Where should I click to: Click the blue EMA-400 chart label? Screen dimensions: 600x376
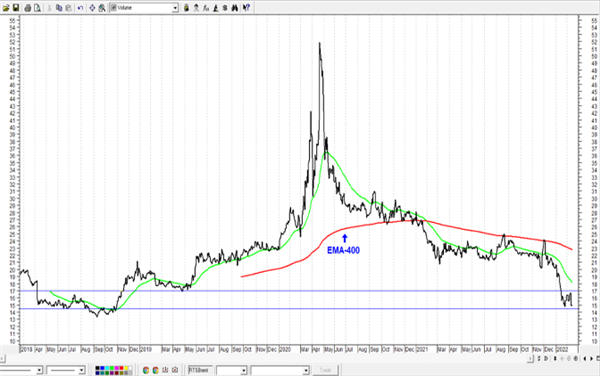point(343,250)
